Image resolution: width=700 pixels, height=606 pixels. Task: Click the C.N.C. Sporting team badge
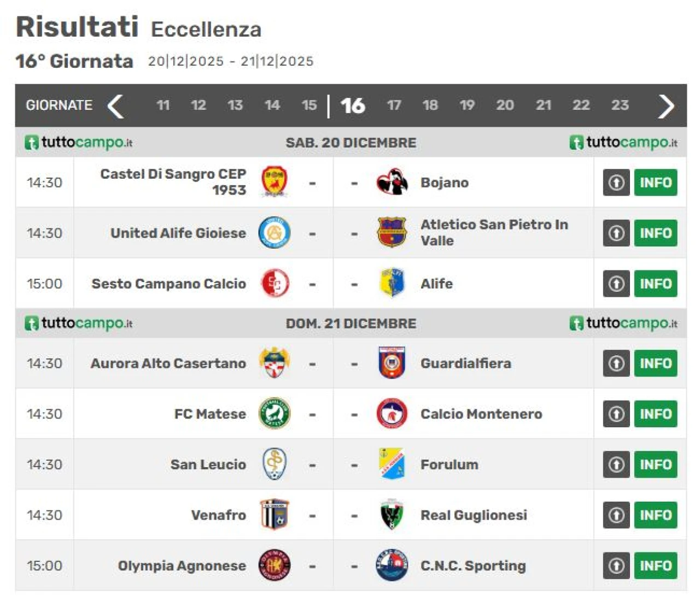click(x=392, y=566)
